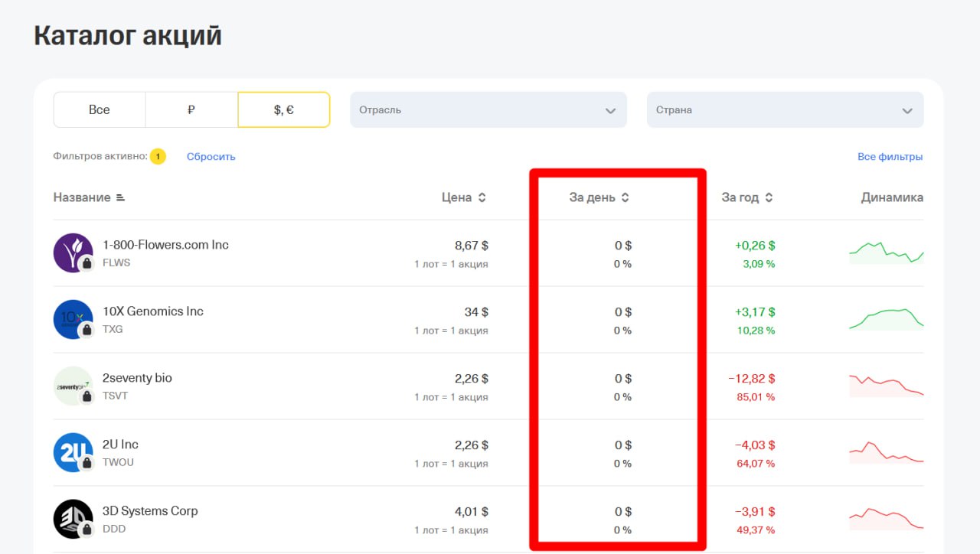The image size is (980, 554).
Task: Select the Все currency tab
Action: tap(100, 109)
